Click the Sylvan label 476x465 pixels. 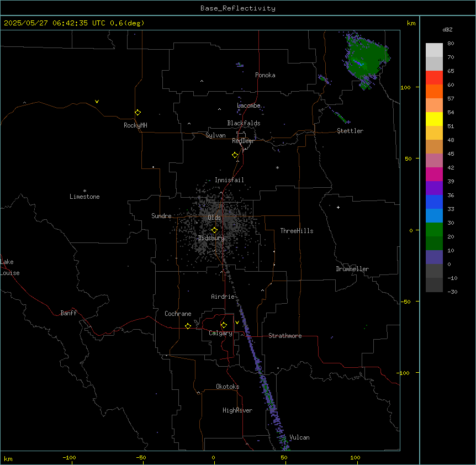pos(215,135)
